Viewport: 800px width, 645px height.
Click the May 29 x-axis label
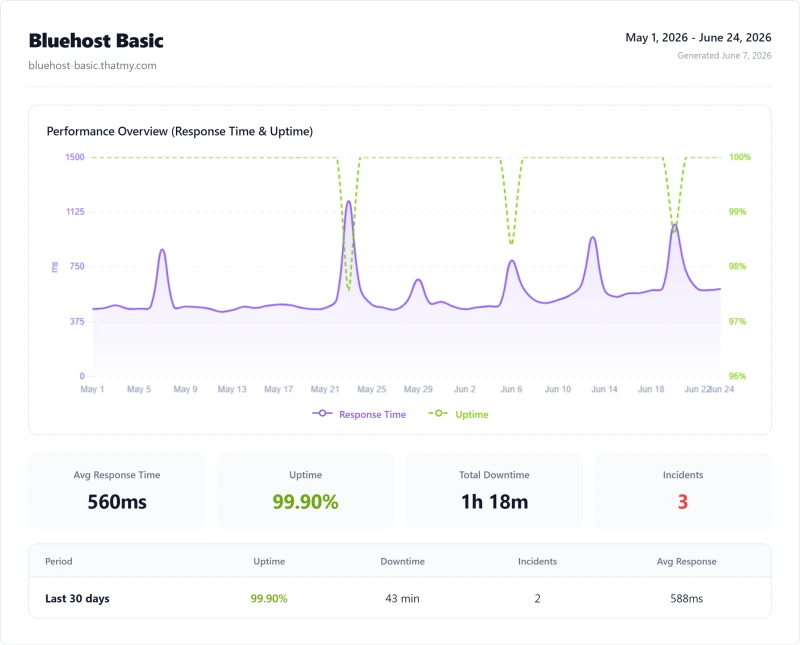418,389
